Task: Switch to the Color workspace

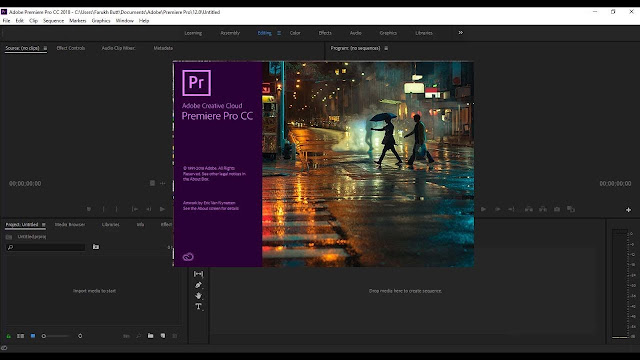Action: click(295, 33)
